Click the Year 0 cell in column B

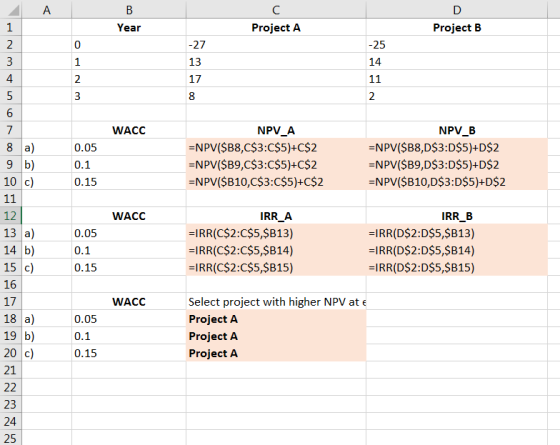(129, 45)
